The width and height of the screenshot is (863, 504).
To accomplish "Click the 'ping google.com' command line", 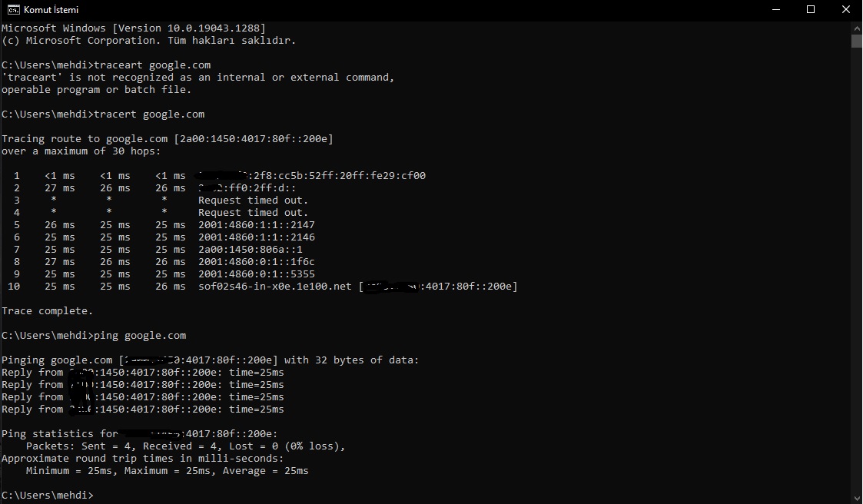I will [94, 336].
